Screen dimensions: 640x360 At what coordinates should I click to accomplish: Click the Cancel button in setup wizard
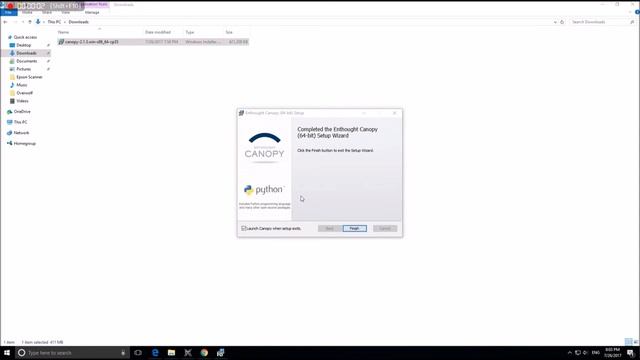pyautogui.click(x=385, y=228)
